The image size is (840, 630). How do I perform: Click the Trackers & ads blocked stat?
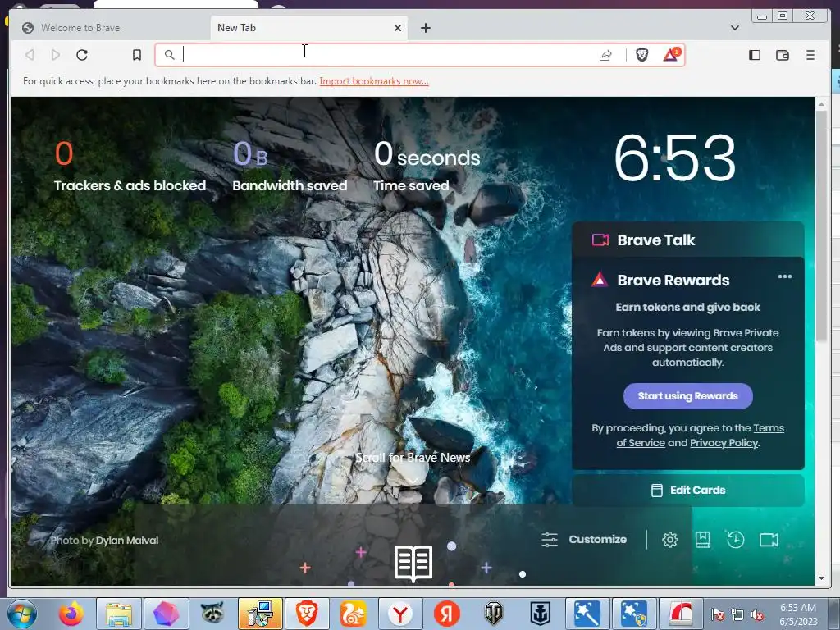pyautogui.click(x=130, y=166)
